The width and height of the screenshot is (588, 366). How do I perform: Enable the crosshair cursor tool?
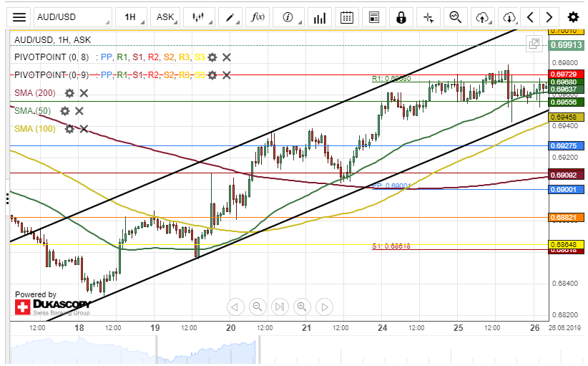428,17
